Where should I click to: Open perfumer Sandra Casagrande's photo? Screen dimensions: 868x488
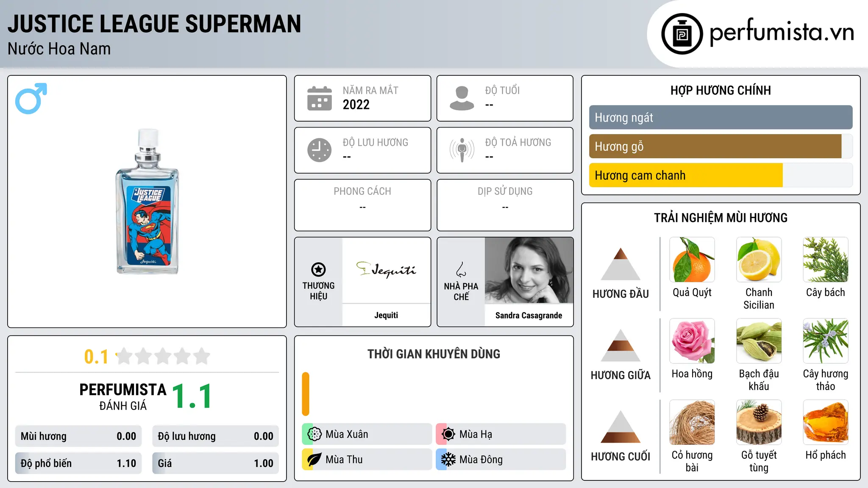[529, 270]
